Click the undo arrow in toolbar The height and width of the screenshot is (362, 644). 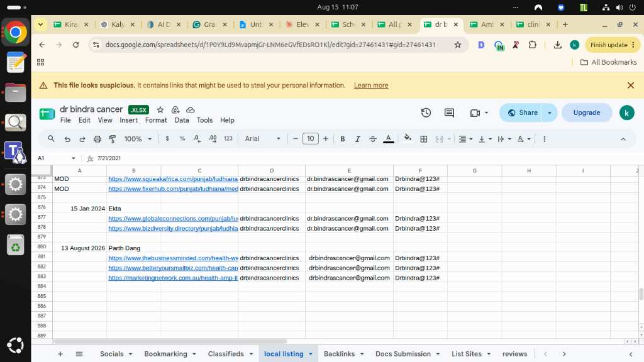(67, 139)
